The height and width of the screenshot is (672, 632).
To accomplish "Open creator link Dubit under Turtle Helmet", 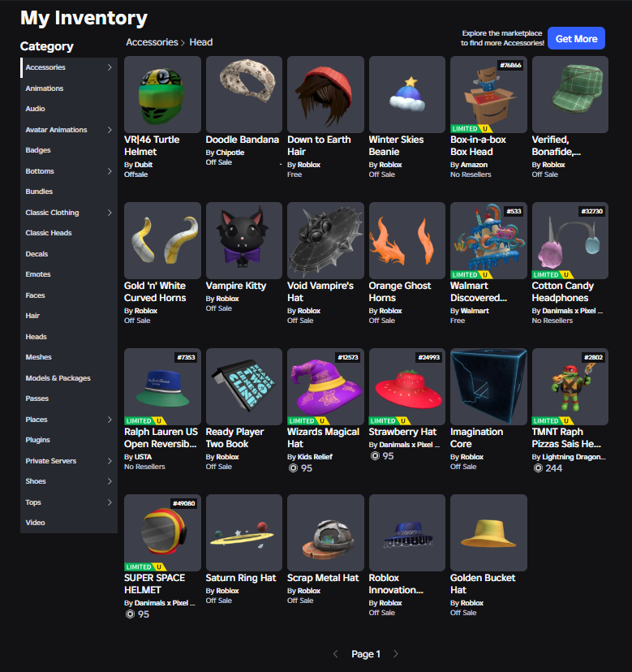I will click(144, 165).
